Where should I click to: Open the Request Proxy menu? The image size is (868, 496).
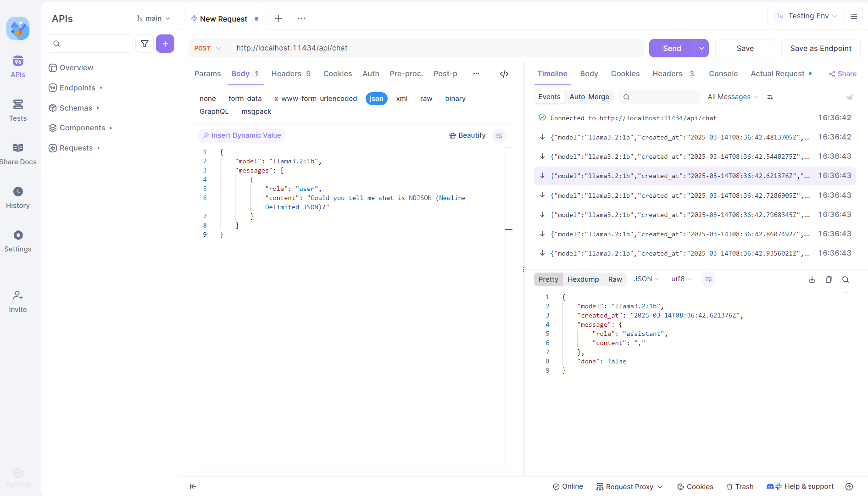(x=629, y=487)
